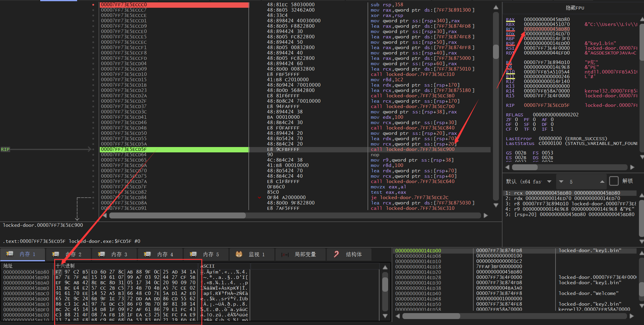
Task: Select the RSP register name
Action: (510, 43)
